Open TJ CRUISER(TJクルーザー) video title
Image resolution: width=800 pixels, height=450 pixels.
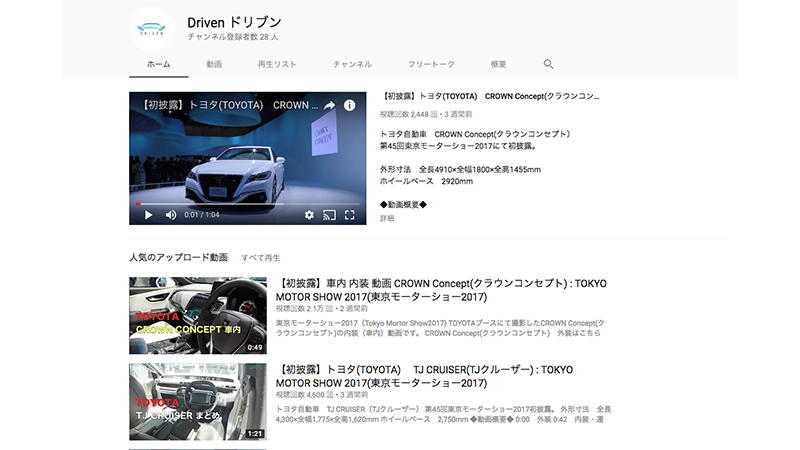(x=424, y=377)
